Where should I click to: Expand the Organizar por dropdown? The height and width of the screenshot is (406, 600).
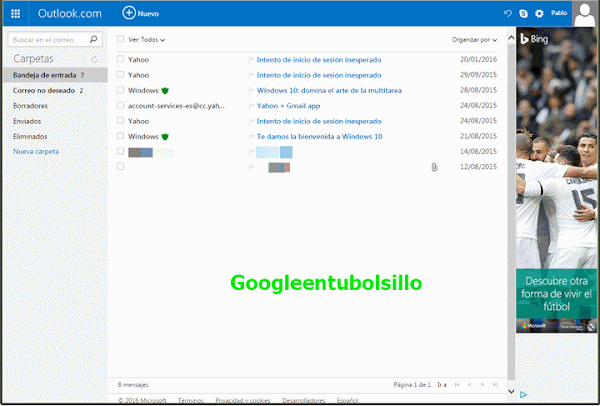pyautogui.click(x=474, y=39)
